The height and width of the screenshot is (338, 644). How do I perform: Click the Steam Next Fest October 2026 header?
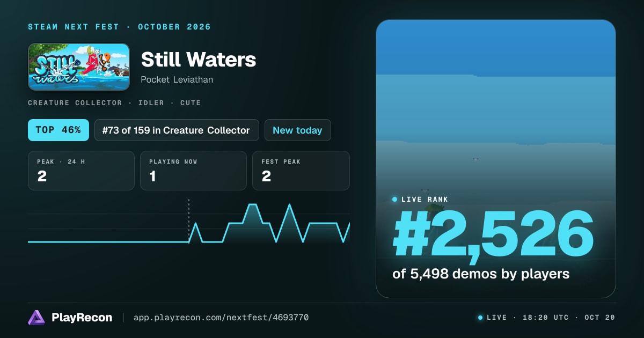[120, 27]
